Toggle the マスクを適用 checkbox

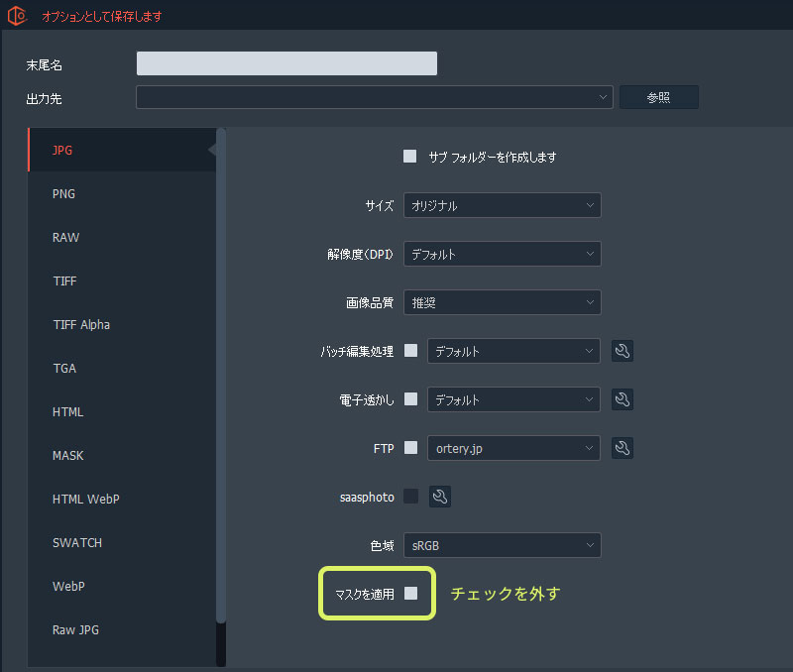(410, 593)
